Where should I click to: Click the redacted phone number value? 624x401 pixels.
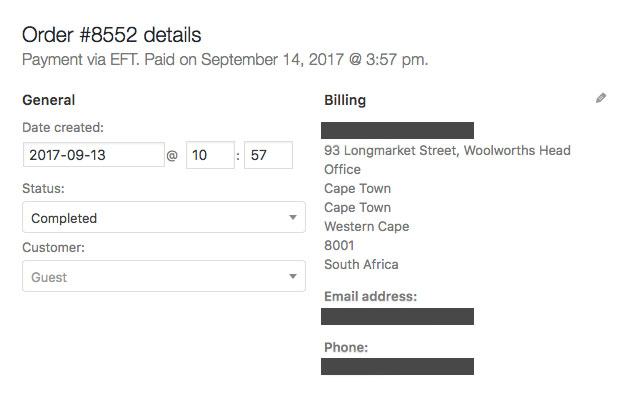point(397,366)
